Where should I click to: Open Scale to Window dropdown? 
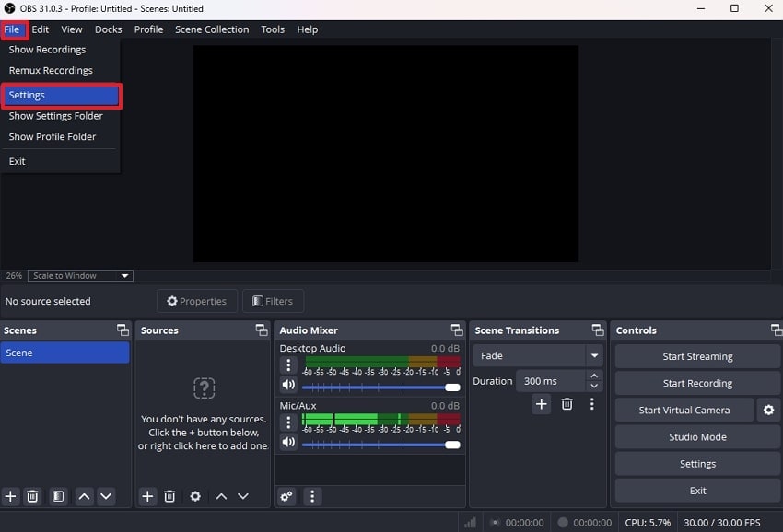point(80,275)
